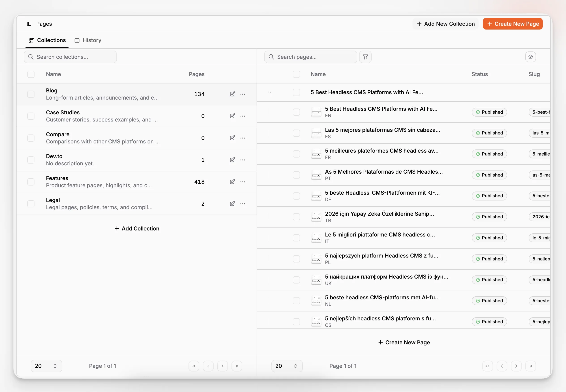Viewport: 566px width, 392px height.
Task: Click the las-5-me slug of ES page
Action: tap(540, 133)
